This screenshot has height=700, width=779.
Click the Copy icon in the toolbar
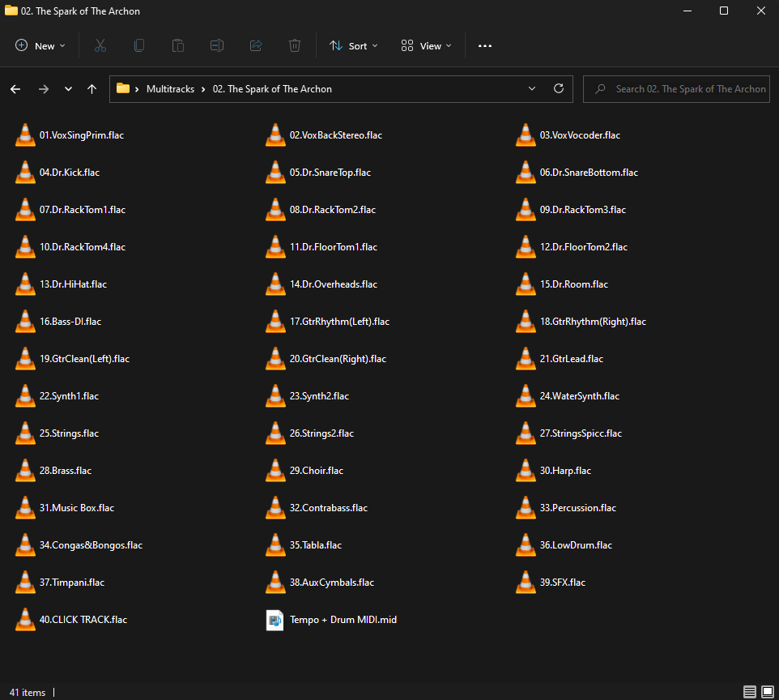(x=138, y=45)
